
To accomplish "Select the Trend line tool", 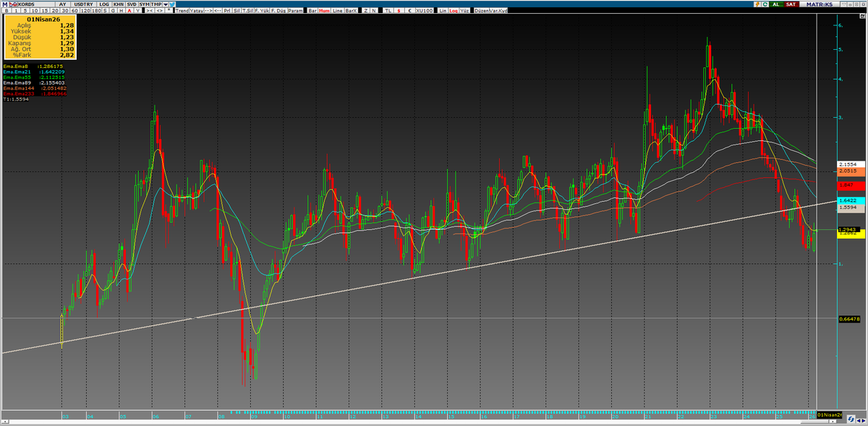I will coord(182,11).
